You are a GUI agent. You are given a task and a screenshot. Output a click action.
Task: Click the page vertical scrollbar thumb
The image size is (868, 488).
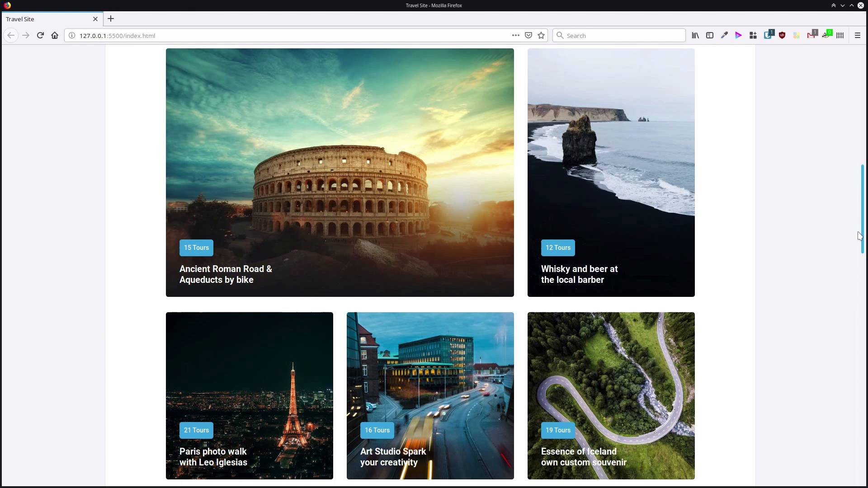863,209
